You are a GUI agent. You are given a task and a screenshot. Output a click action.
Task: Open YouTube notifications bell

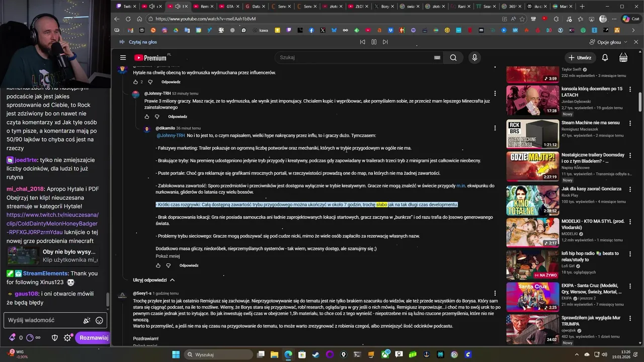click(605, 58)
